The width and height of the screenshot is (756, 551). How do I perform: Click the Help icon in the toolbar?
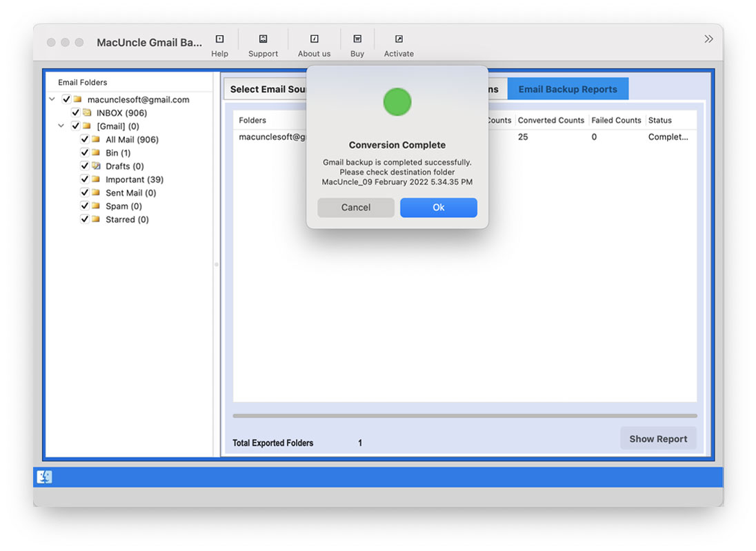[219, 40]
